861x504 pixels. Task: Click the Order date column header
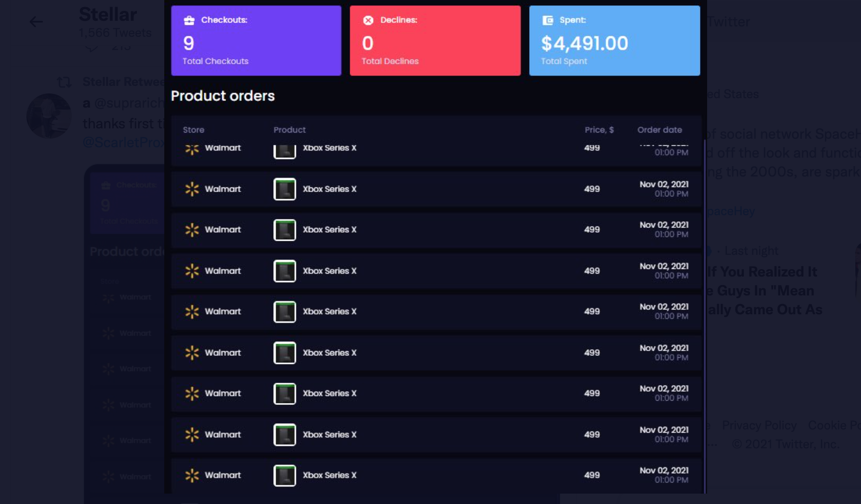(x=659, y=130)
